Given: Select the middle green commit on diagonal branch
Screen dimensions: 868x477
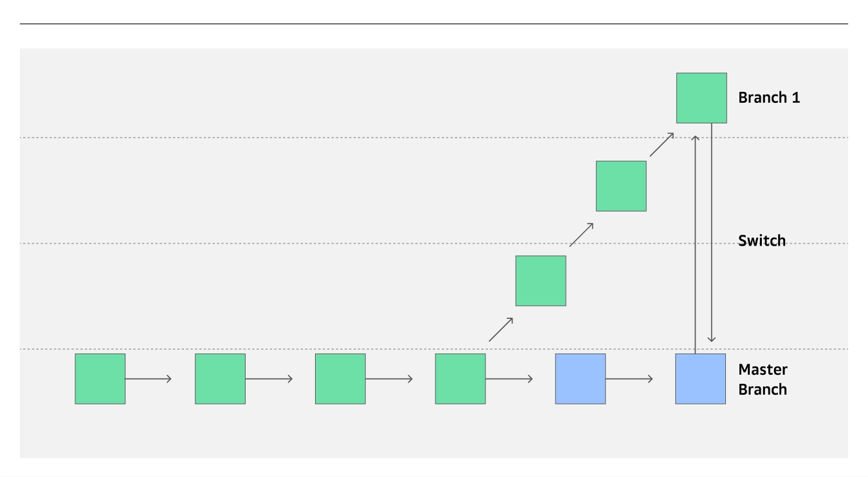Looking at the screenshot, I should (x=621, y=186).
